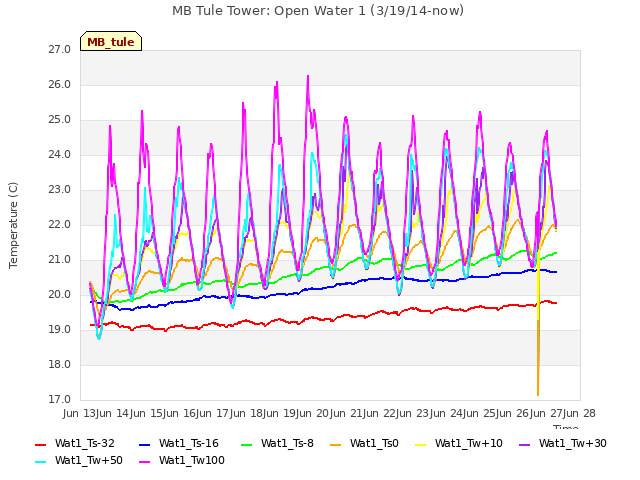Click the yellow Wat1_Tw+10 legend swatch
Screen dimensions: 640x480
420,444
